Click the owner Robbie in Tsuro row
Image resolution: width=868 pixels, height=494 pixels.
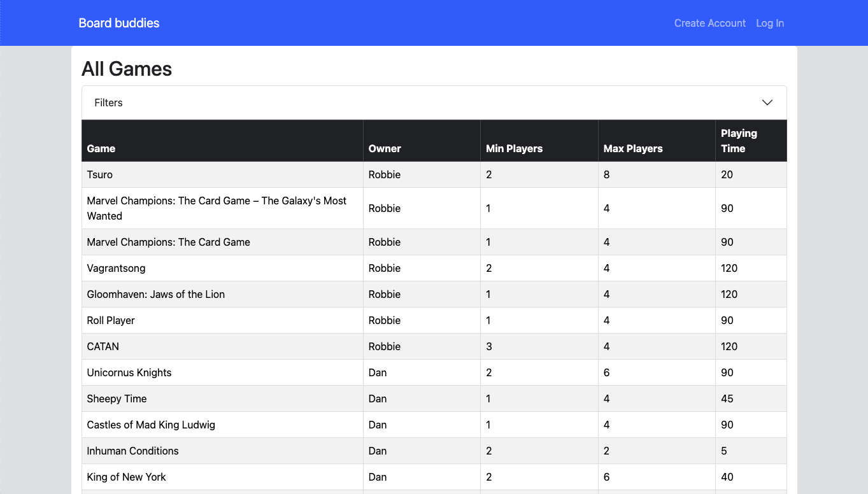pos(385,174)
